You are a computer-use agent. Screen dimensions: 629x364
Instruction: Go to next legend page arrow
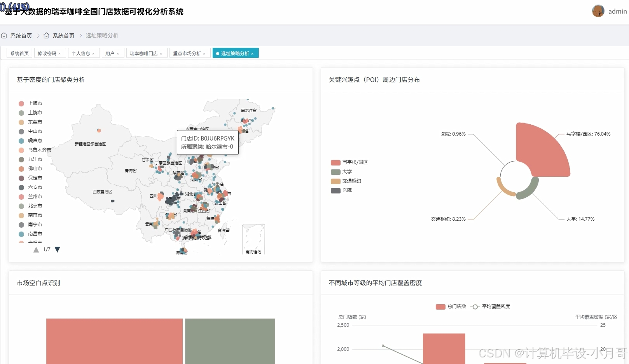pos(58,249)
